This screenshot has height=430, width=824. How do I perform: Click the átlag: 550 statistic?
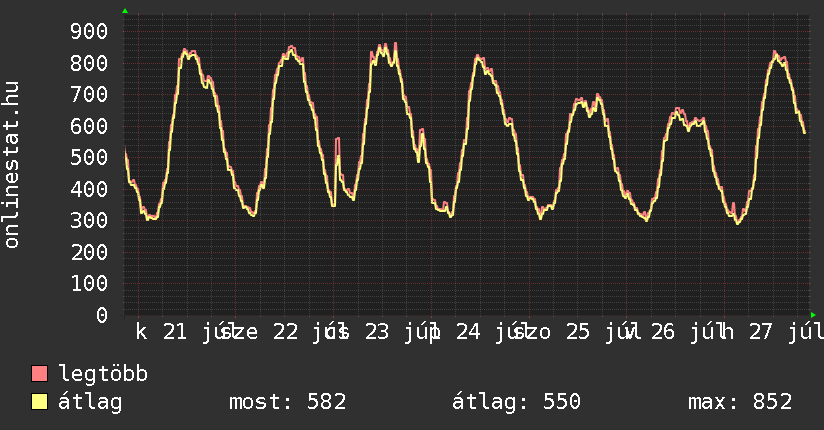[517, 402]
